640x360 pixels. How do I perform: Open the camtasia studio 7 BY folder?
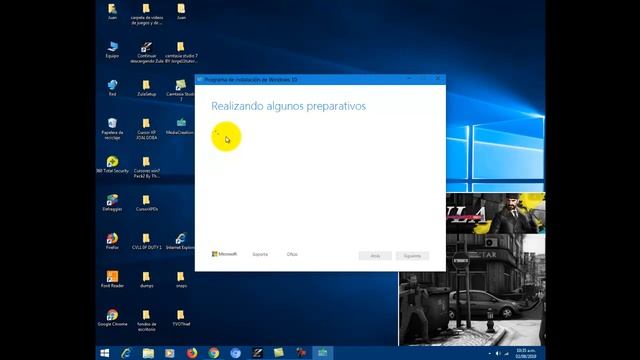181,52
